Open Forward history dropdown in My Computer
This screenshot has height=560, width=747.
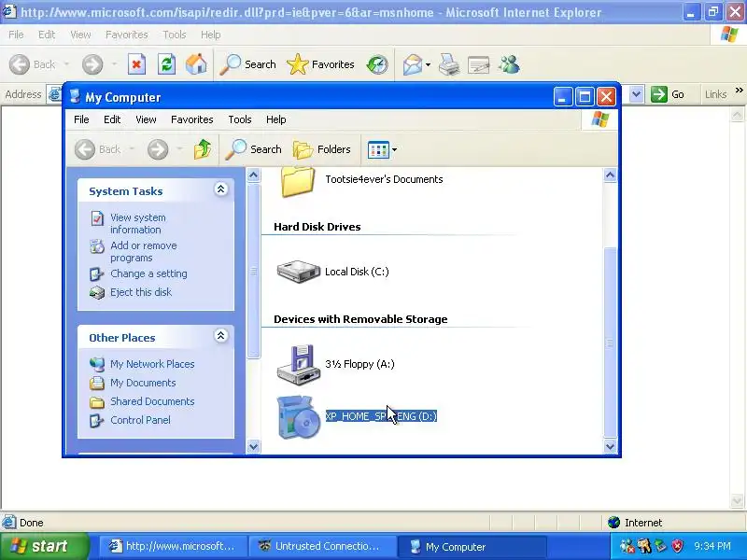(x=179, y=149)
